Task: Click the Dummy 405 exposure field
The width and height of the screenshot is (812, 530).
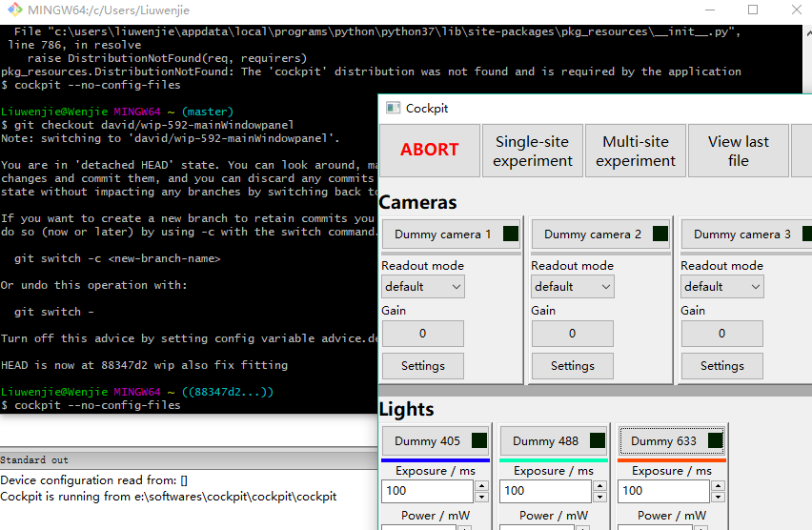Action: 428,491
